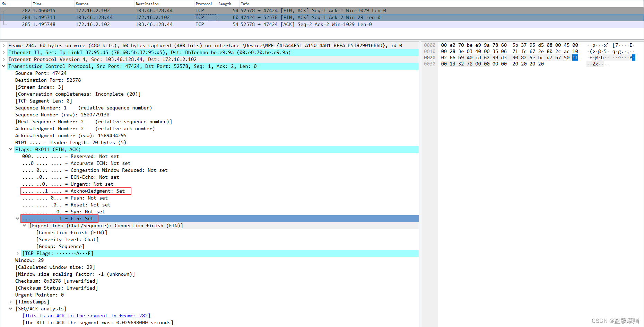This screenshot has height=327, width=644.
Task: Expand the Ethernet II tree row
Action: [4, 52]
